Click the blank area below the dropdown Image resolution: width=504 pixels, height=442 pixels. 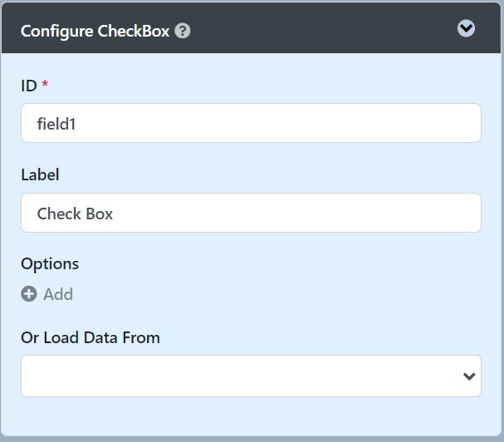[x=249, y=418]
